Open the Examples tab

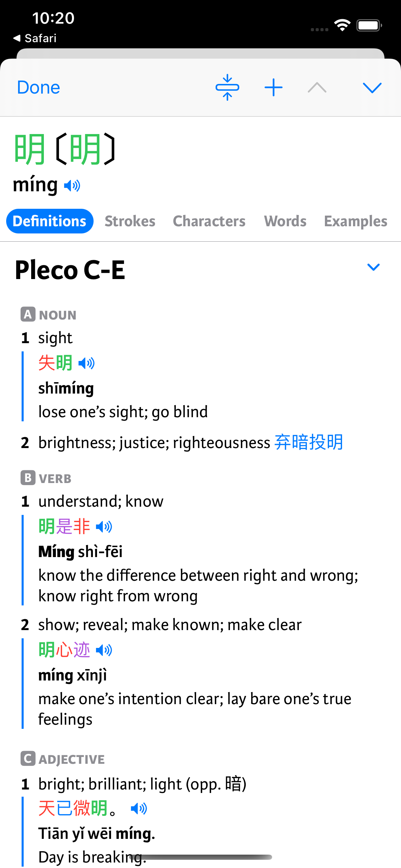tap(356, 221)
